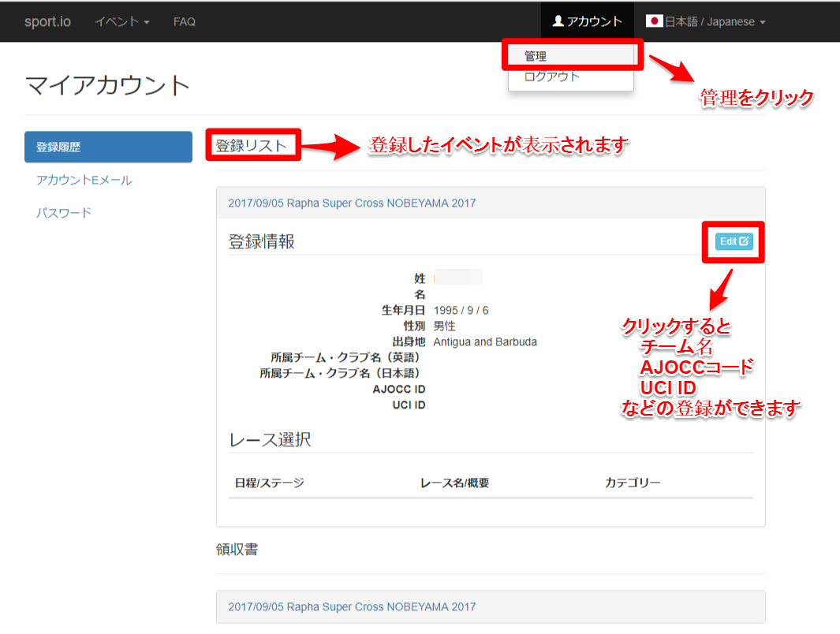
Task: Click the Japan flag icon
Action: click(x=654, y=22)
